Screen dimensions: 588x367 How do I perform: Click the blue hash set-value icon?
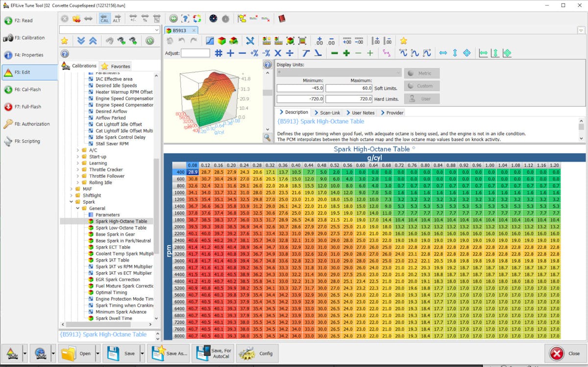(x=219, y=53)
